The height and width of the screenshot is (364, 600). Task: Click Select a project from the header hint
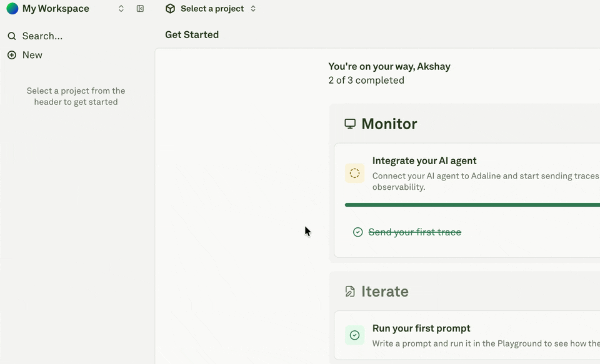(x=76, y=96)
